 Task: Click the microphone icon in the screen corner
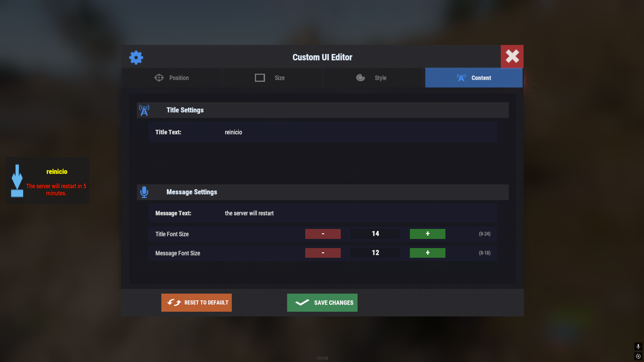pyautogui.click(x=638, y=346)
